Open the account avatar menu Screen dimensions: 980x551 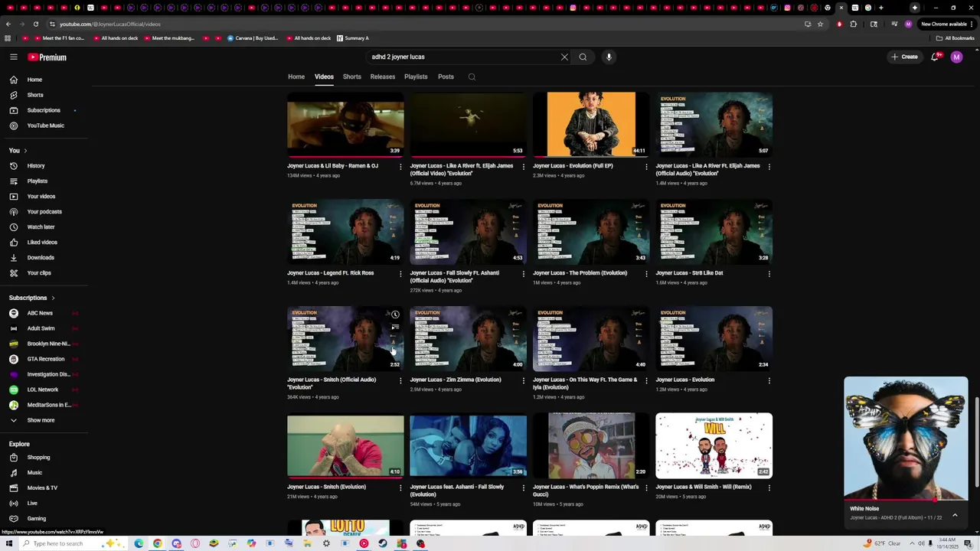[956, 57]
